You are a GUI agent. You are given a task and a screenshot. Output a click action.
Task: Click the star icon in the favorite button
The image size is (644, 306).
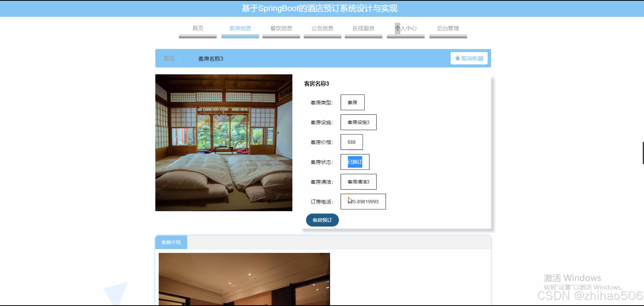tap(458, 58)
